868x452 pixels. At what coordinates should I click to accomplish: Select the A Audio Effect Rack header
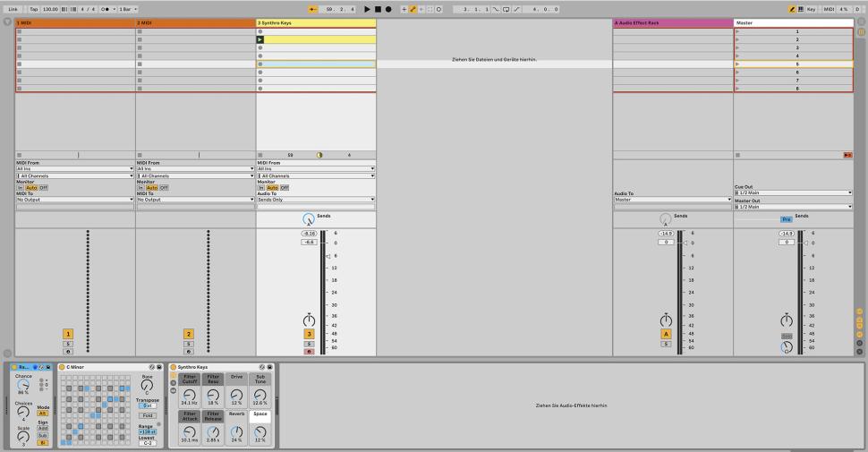point(673,23)
